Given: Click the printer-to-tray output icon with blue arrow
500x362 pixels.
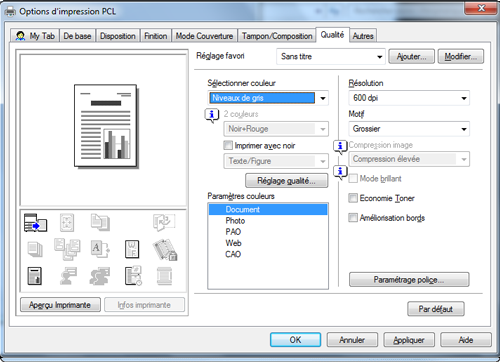Looking at the screenshot, I should (x=35, y=223).
